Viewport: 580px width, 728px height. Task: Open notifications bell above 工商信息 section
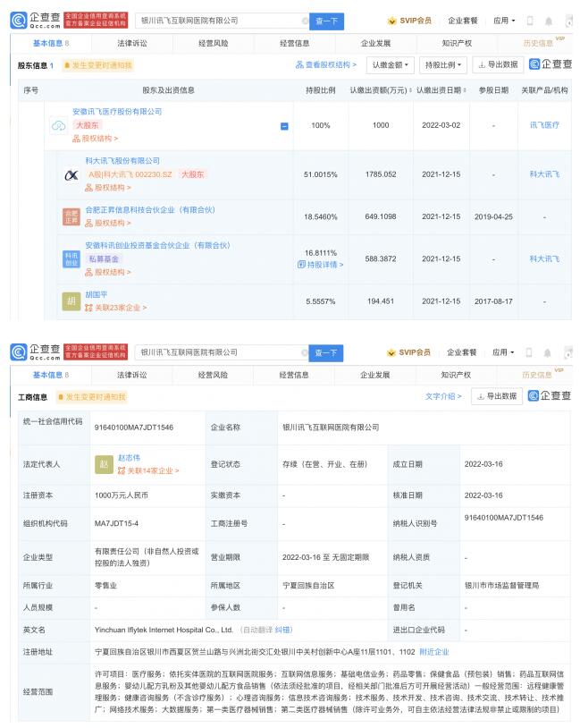point(548,353)
